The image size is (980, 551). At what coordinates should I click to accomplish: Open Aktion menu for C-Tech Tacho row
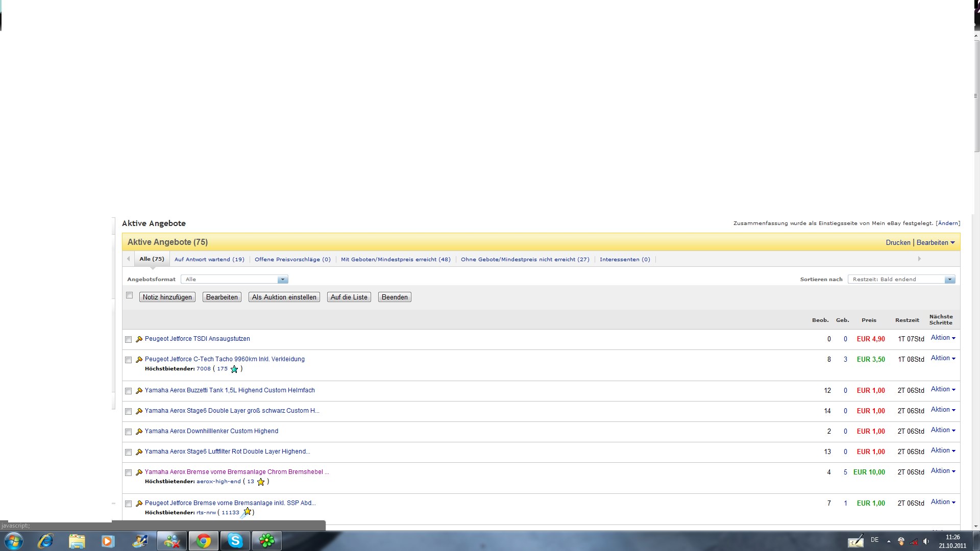click(943, 358)
